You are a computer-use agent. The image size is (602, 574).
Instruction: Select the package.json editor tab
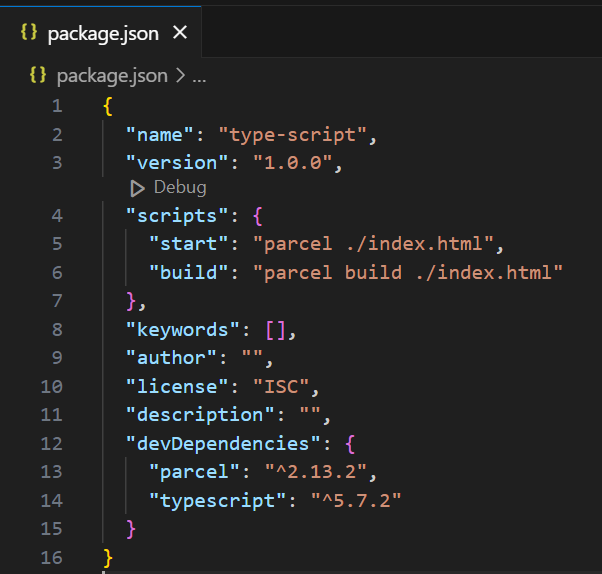[101, 32]
